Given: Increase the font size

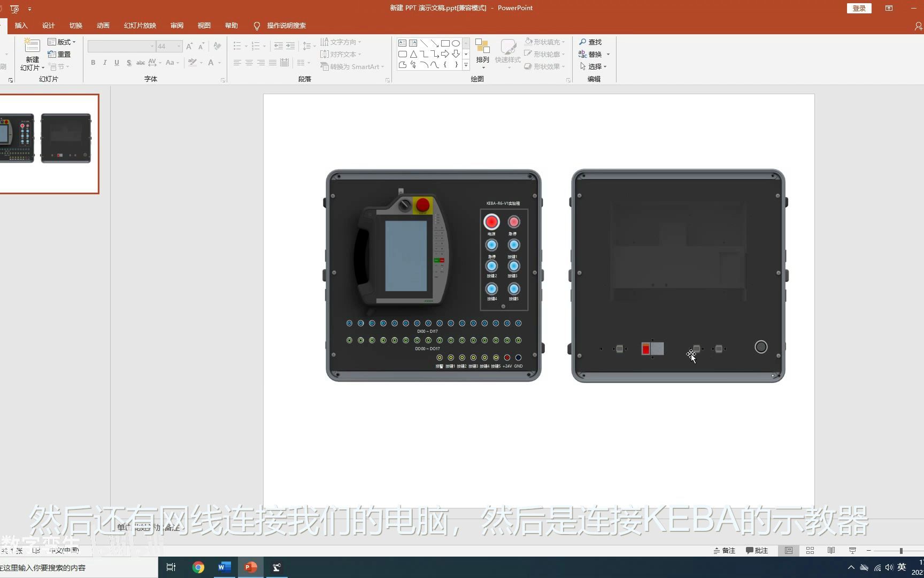Looking at the screenshot, I should click(x=189, y=47).
